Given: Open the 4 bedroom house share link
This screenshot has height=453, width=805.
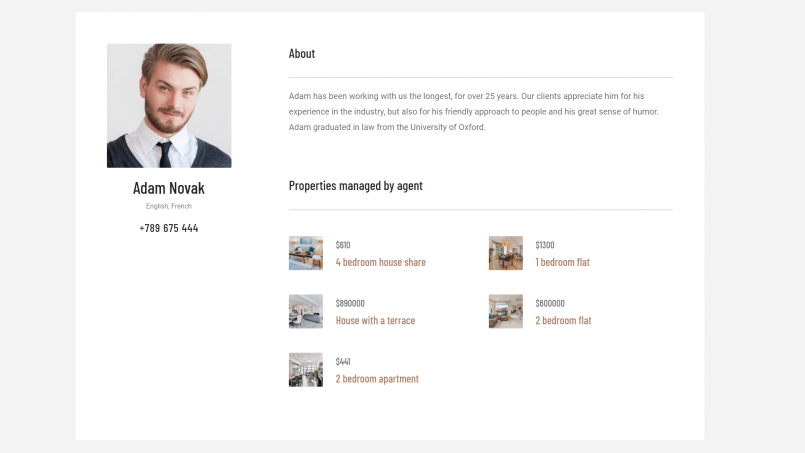Looking at the screenshot, I should 380,262.
